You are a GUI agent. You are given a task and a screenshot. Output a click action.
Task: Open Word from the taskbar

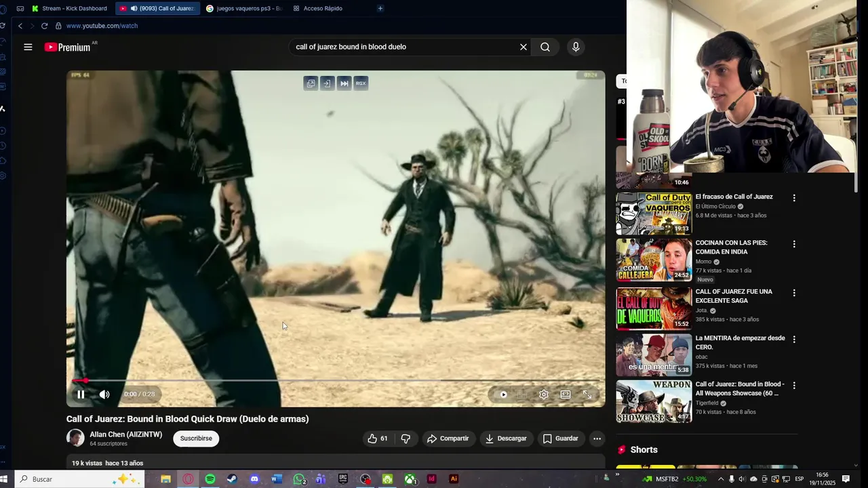click(x=277, y=479)
